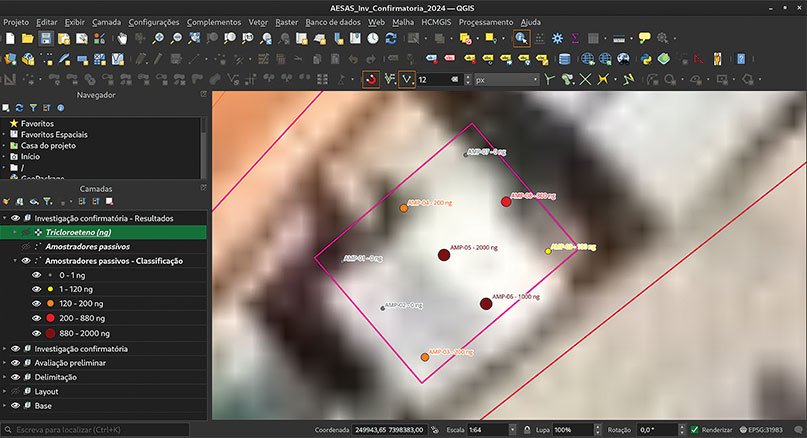Open the Data Source Manager icon
The width and height of the screenshot is (807, 438).
[x=10, y=59]
